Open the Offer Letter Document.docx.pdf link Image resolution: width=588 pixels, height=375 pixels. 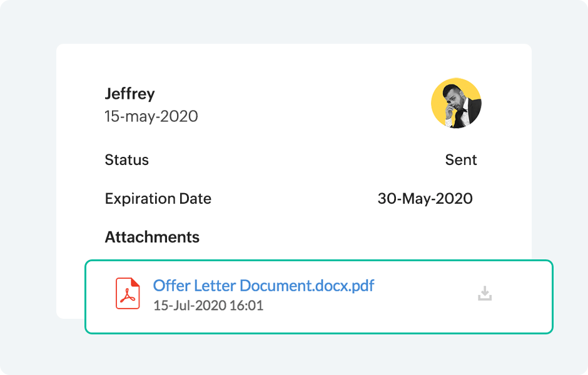click(x=263, y=286)
